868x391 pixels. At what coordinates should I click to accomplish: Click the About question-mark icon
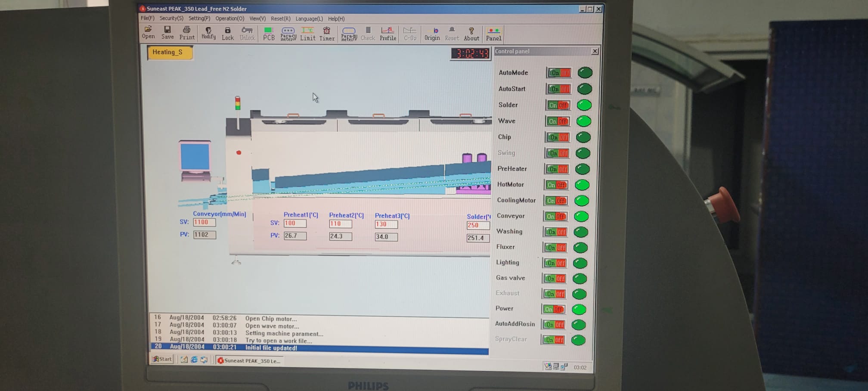click(471, 34)
